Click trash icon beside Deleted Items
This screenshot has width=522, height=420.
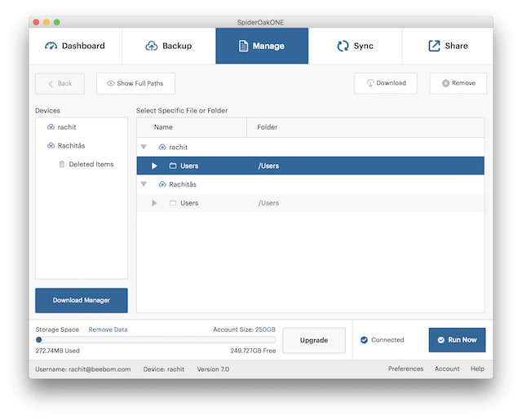62,164
